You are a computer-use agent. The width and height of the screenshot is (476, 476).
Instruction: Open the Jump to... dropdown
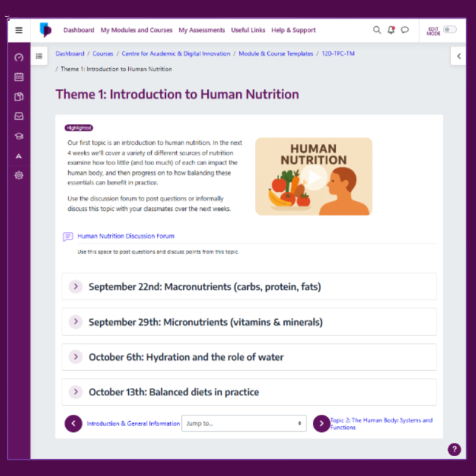tap(244, 423)
